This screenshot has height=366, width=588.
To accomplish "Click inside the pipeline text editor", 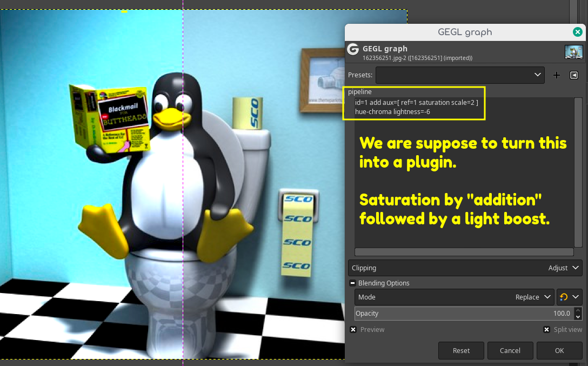I will coord(464,172).
